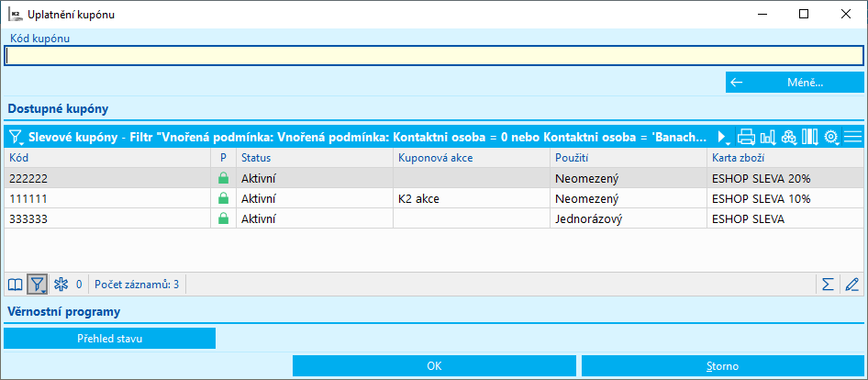Image resolution: width=868 pixels, height=380 pixels.
Task: Open Přehled stavu loyalty overview
Action: pyautogui.click(x=110, y=339)
